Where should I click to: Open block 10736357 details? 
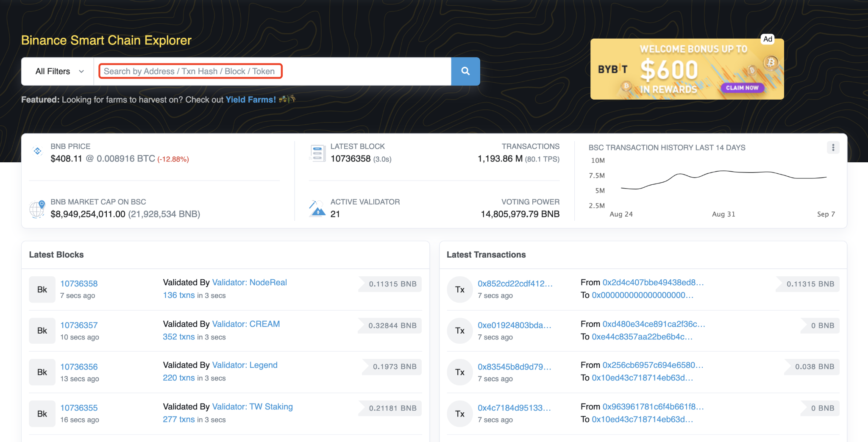79,325
